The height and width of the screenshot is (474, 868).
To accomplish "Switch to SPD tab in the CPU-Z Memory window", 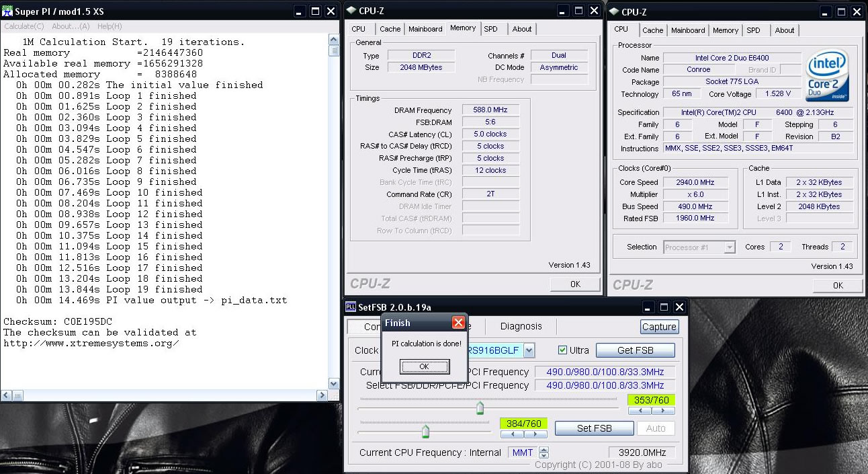I will (491, 29).
